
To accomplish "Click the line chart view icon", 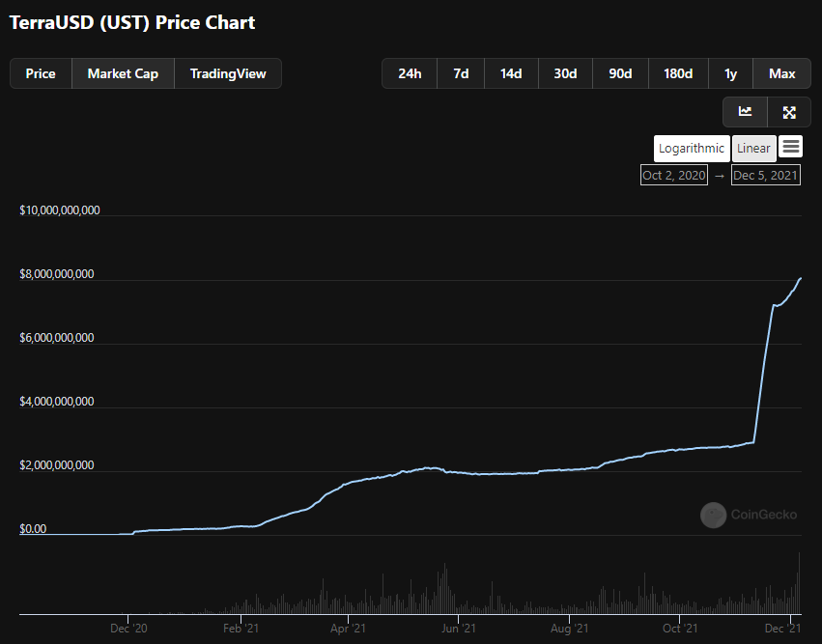I will click(745, 112).
